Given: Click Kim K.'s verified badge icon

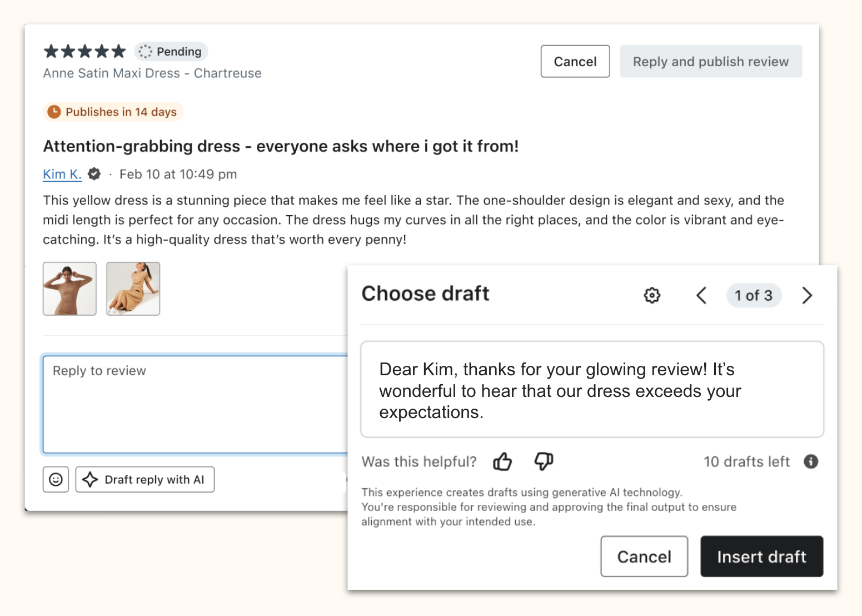Looking at the screenshot, I should coord(93,173).
